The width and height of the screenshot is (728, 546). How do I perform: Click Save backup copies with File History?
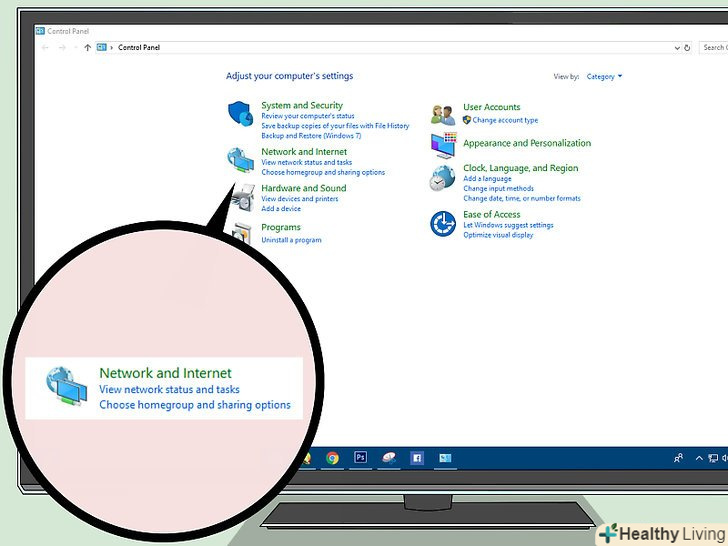click(335, 126)
